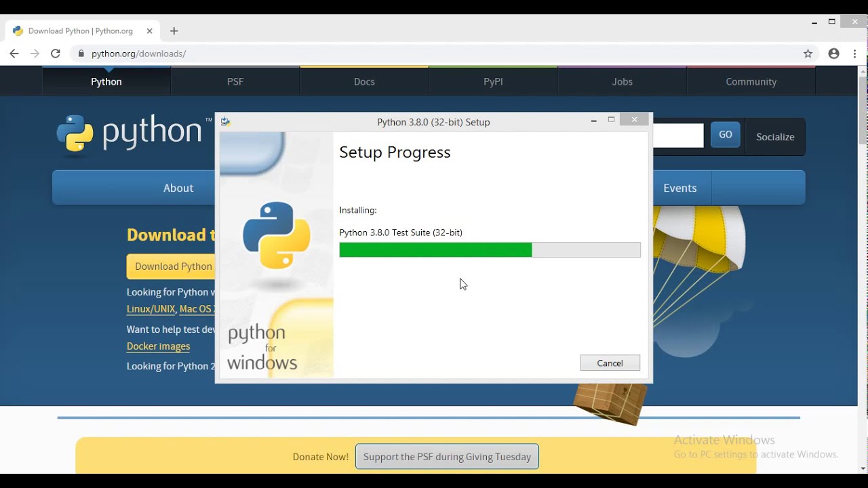Open the Docker images link
868x488 pixels.
tap(158, 346)
